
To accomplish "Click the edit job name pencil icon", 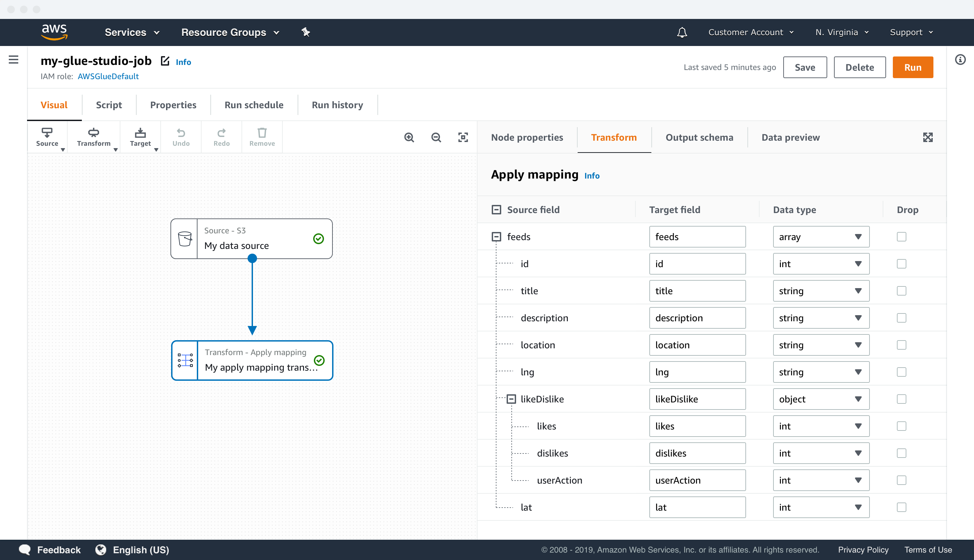I will pos(165,61).
